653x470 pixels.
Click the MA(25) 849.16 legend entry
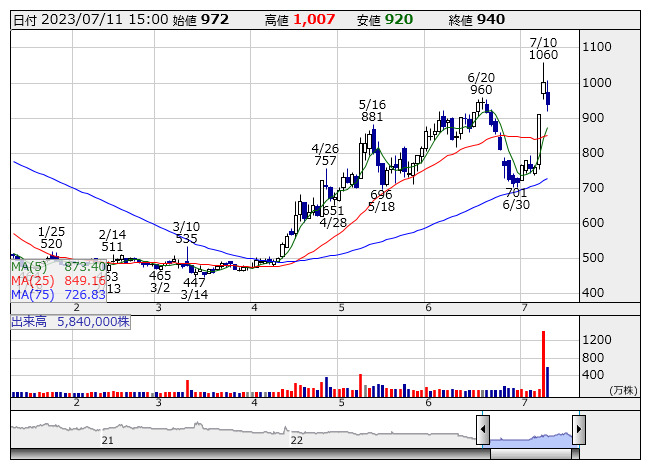tap(58, 281)
